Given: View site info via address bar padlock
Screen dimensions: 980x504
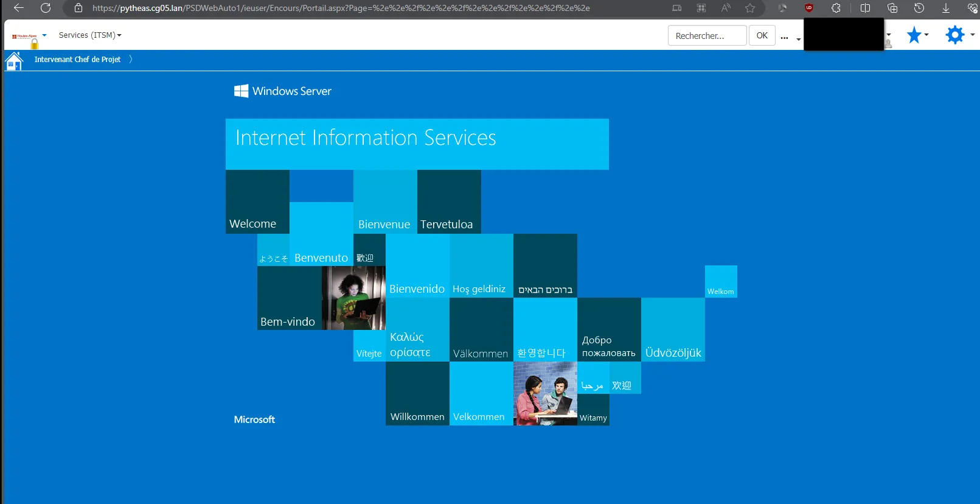Looking at the screenshot, I should pyautogui.click(x=78, y=8).
